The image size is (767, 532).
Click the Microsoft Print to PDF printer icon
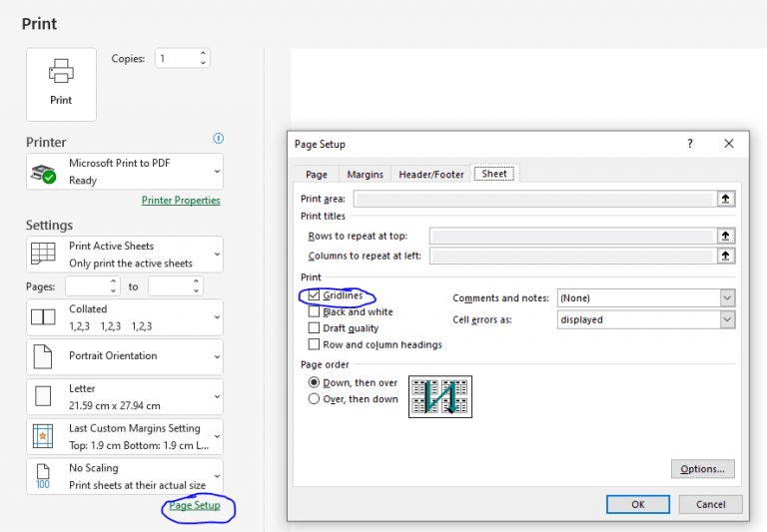coord(43,174)
